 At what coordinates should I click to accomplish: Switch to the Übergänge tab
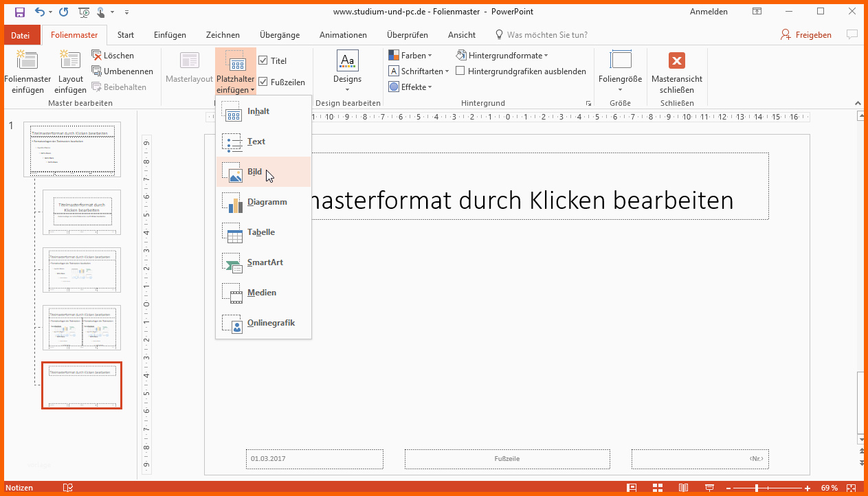(280, 35)
